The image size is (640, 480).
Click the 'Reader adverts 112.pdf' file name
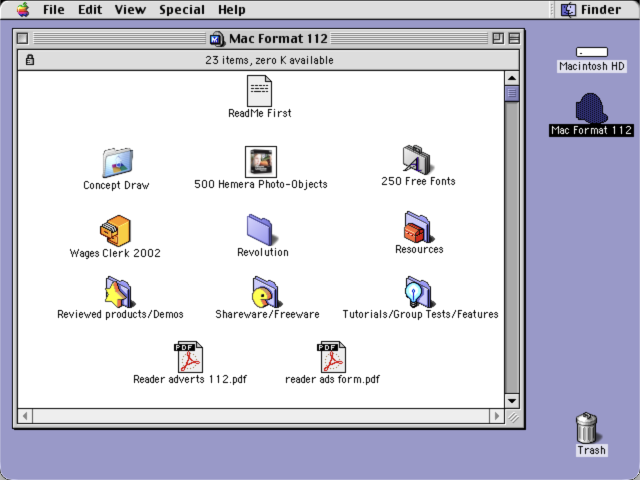(190, 379)
